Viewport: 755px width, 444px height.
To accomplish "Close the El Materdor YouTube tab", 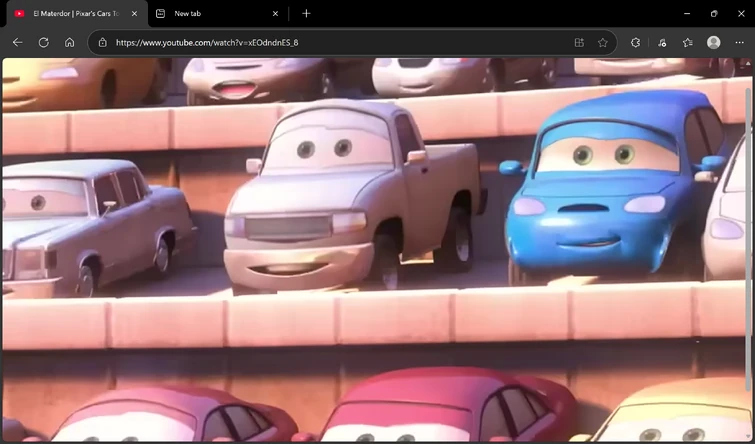I will (134, 13).
